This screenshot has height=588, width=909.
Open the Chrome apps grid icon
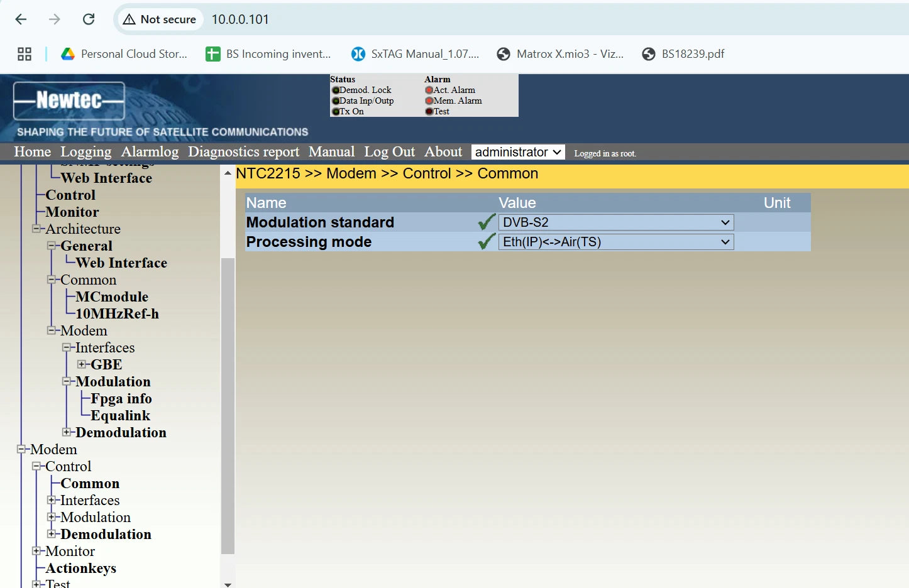point(25,54)
